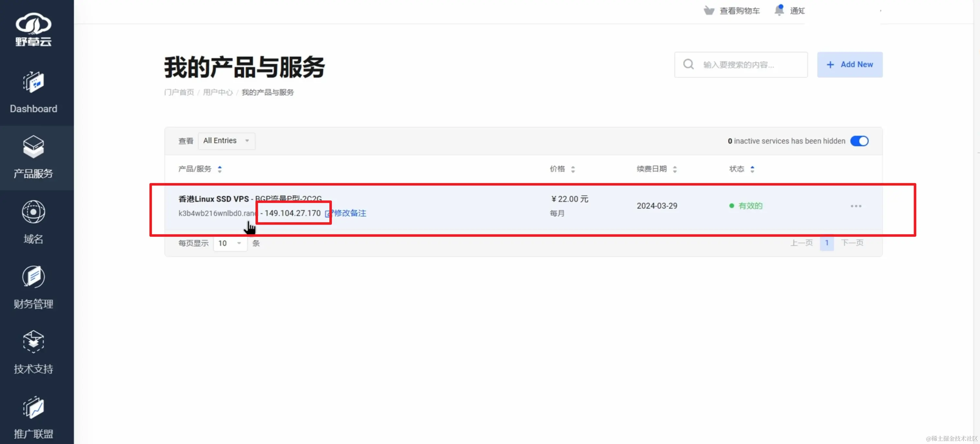Image resolution: width=980 pixels, height=444 pixels.
Task: Click the Add New button
Action: click(x=849, y=65)
